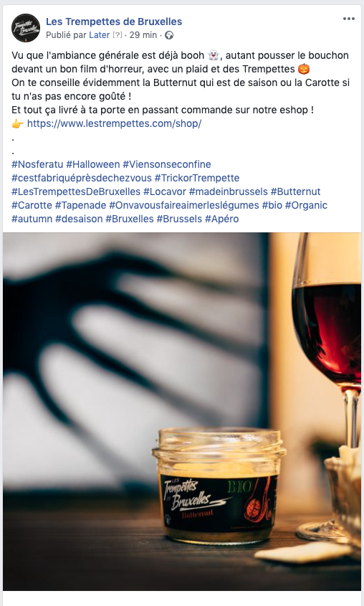This screenshot has height=606, width=364.
Task: Open the 29 min timestamp link
Action: click(x=143, y=35)
